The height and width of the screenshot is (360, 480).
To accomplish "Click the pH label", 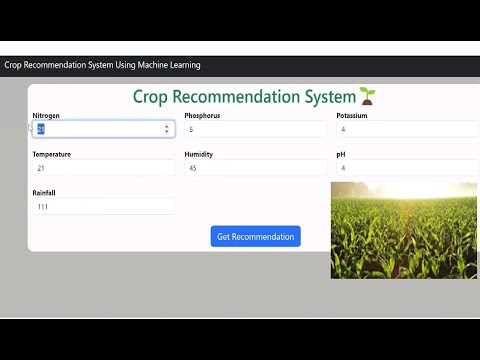I will 341,154.
